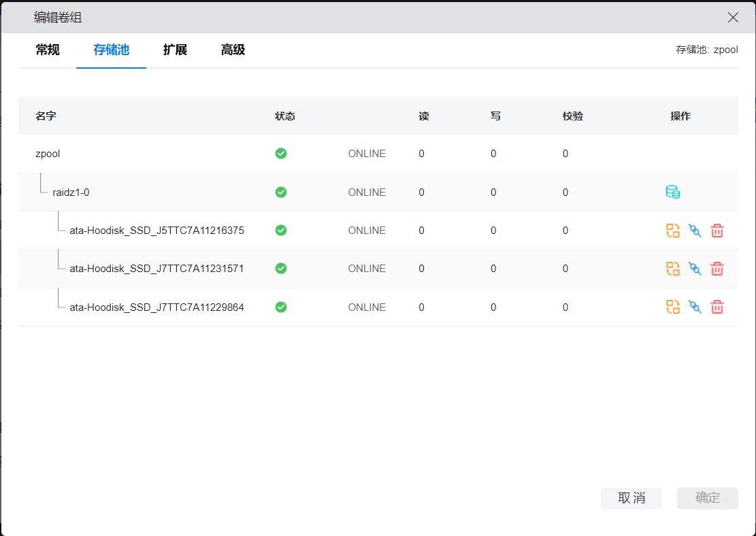Remove disk J7TTC7A11231571 using the trash icon
Image resolution: width=756 pixels, height=536 pixels.
[x=717, y=269]
